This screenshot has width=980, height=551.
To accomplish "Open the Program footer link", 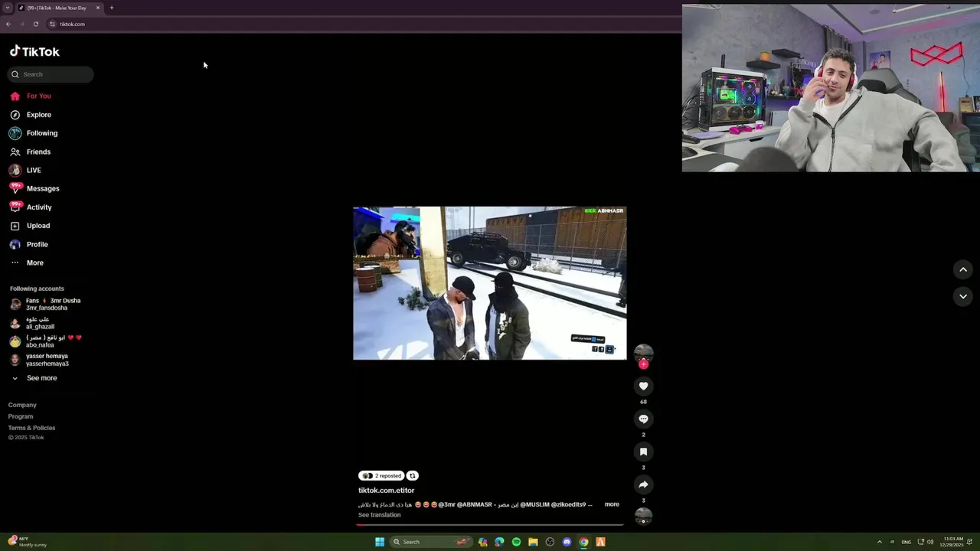I will coord(21,416).
